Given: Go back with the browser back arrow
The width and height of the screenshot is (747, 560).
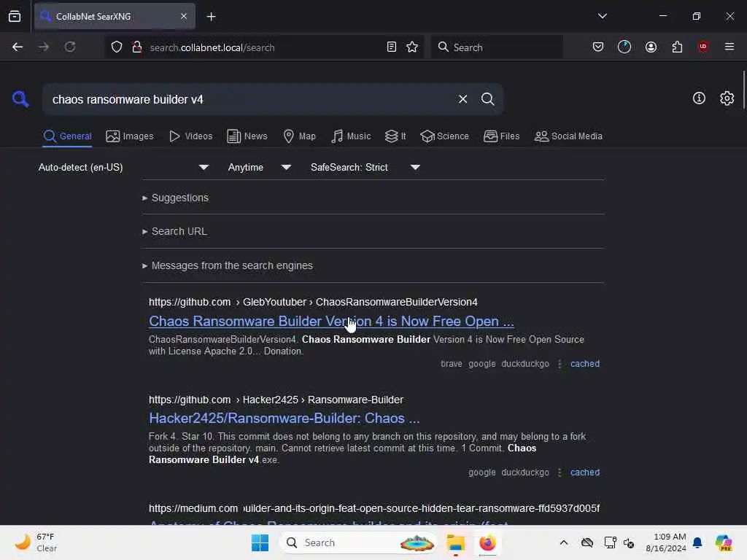Looking at the screenshot, I should point(18,47).
